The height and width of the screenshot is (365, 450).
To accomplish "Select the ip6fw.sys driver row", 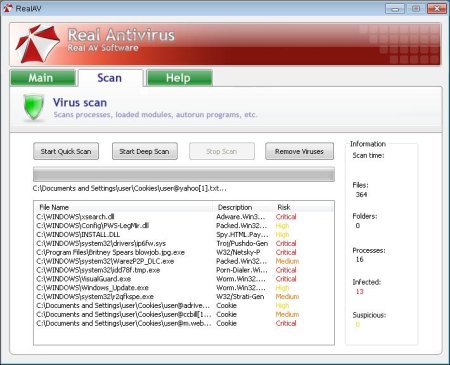I will pyautogui.click(x=184, y=243).
